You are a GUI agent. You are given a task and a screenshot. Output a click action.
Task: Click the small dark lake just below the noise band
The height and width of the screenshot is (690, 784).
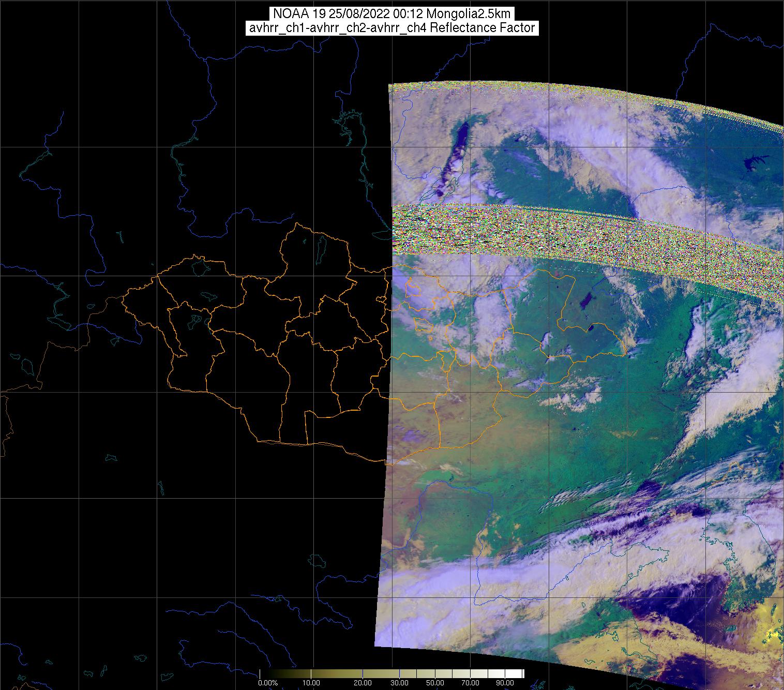point(585,301)
